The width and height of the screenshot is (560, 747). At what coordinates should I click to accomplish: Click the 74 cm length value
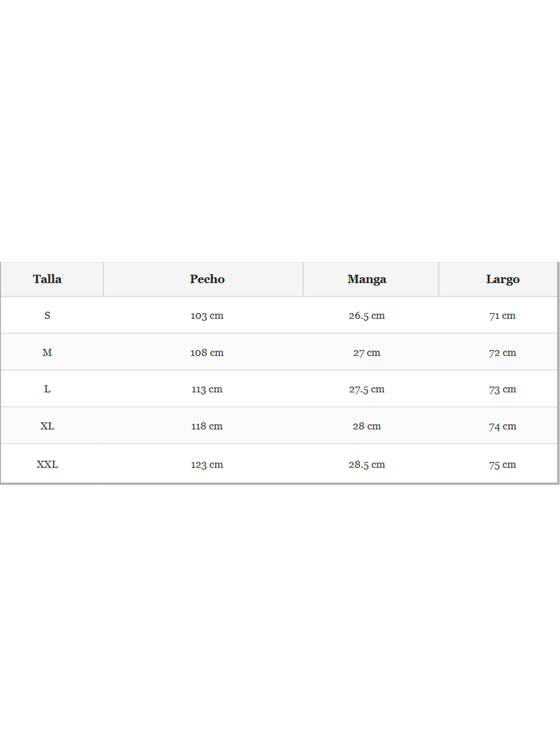coord(503,426)
